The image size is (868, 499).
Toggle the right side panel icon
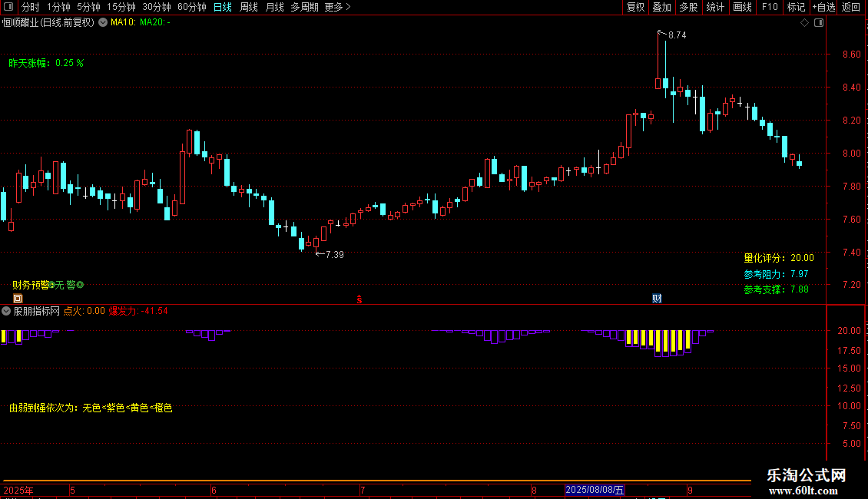pos(819,23)
